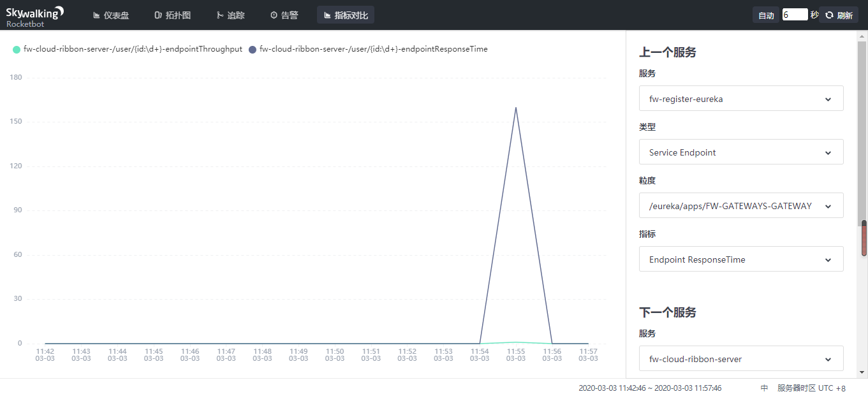Switch to the 拓扑图 topology tab
This screenshot has height=394, width=868.
(x=172, y=15)
